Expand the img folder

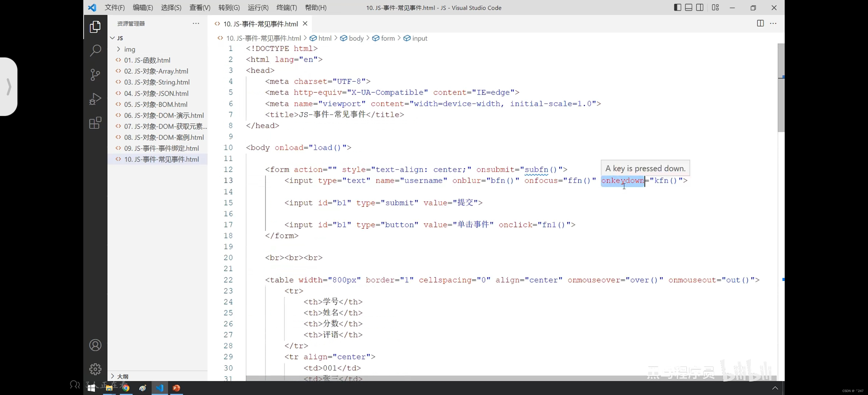pyautogui.click(x=158, y=49)
